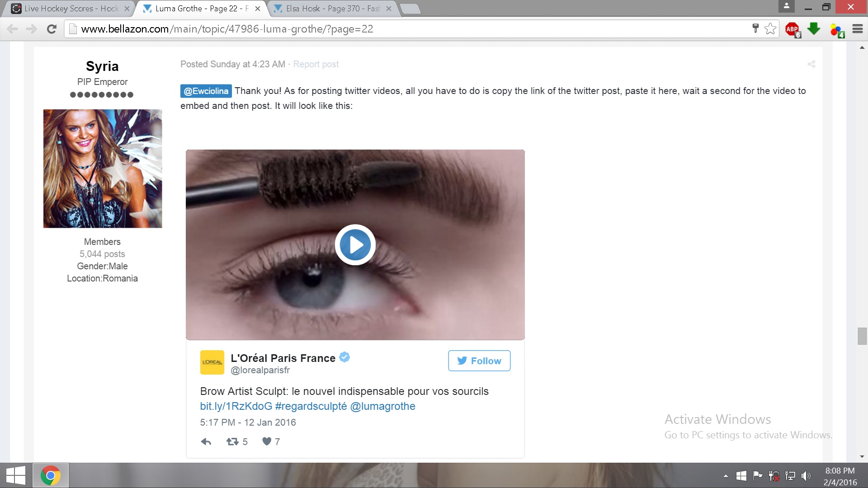Open the Report post link
The width and height of the screenshot is (868, 488).
coord(316,64)
